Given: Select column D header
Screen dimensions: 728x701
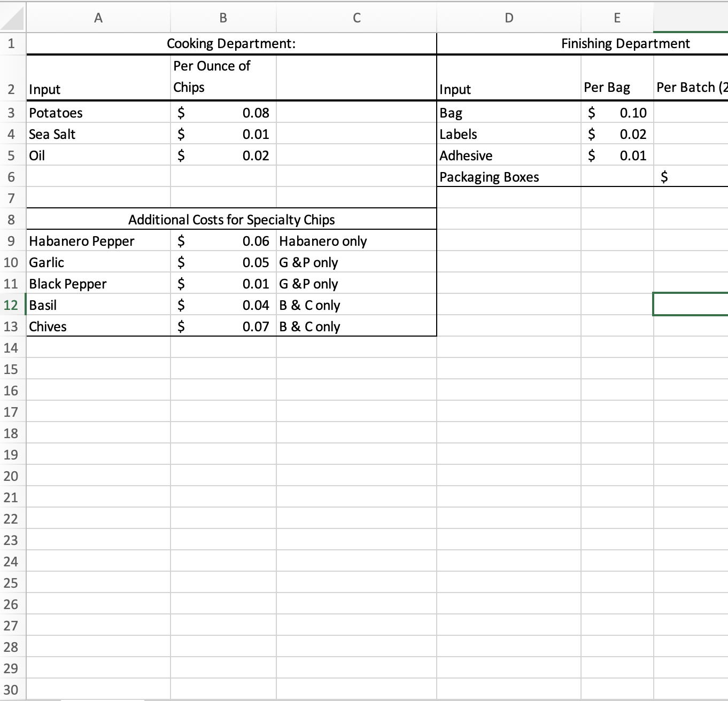Looking at the screenshot, I should (x=508, y=18).
